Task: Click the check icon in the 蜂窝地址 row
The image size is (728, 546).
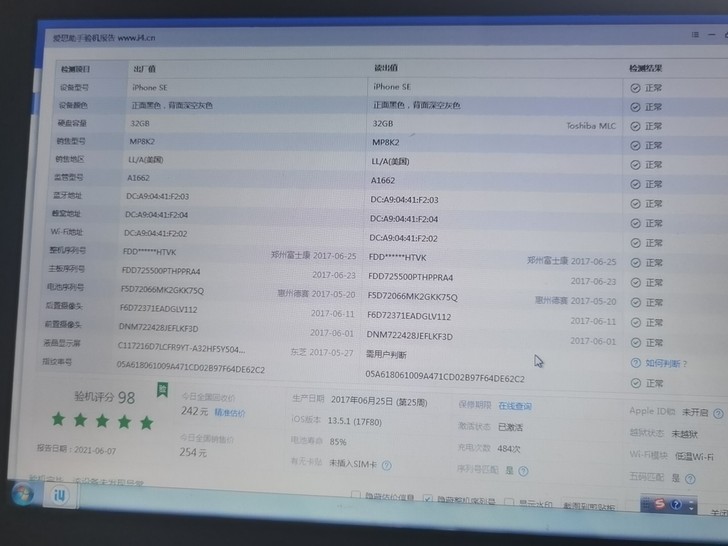Action: point(635,224)
